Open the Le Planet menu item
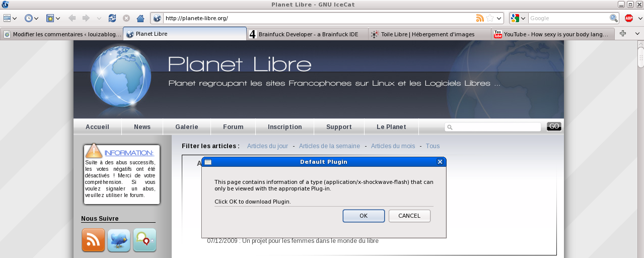Screen dimensions: 644x258 (391, 127)
